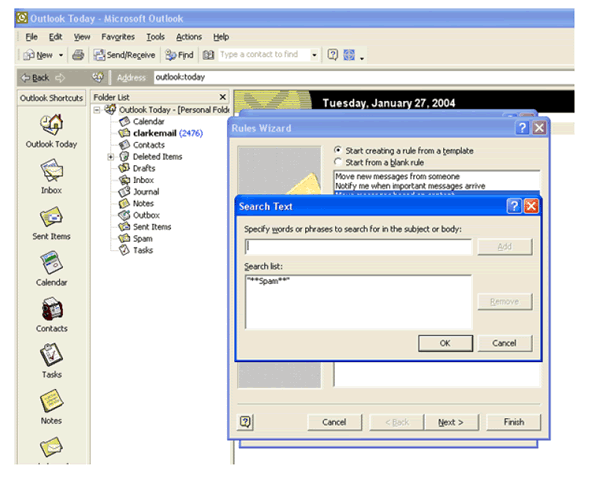The width and height of the screenshot is (600, 478).
Task: Click the Outlook Shortcuts group button
Action: 52,98
